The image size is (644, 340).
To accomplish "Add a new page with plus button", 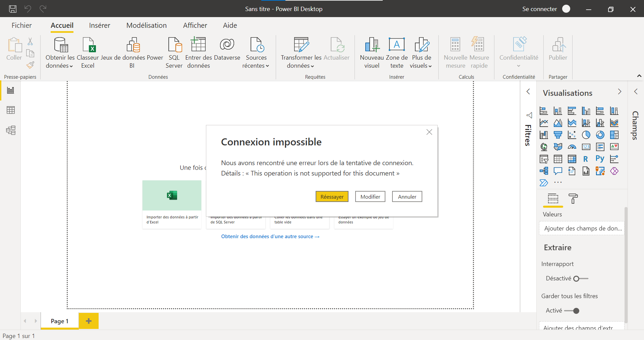I will (x=89, y=321).
